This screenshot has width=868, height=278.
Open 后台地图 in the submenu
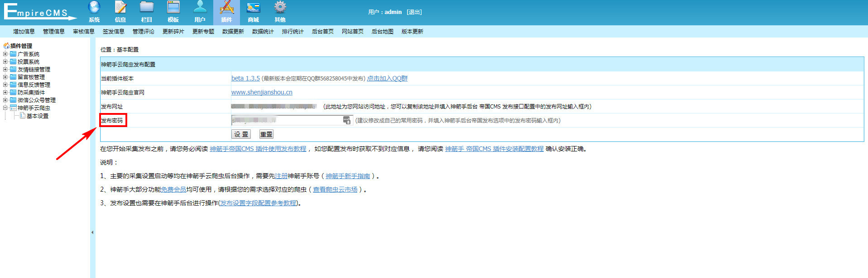click(383, 32)
